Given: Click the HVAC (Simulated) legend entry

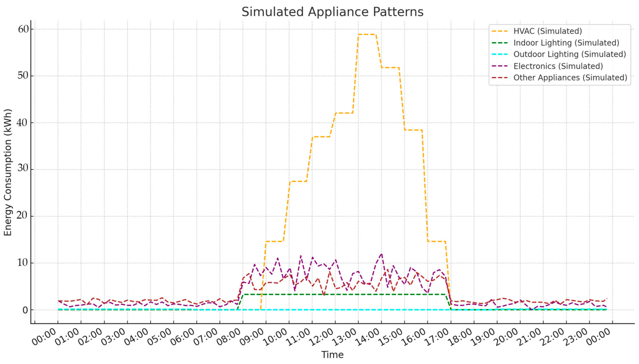Looking at the screenshot, I should coord(547,31).
